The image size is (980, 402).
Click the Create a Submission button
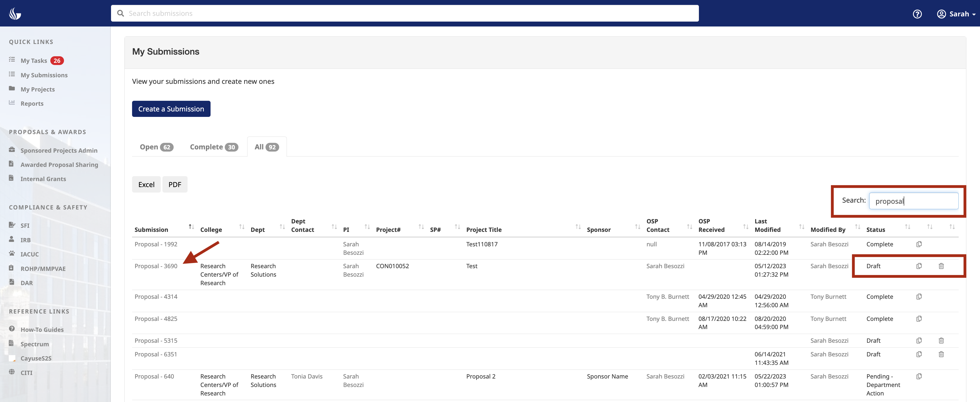(x=171, y=109)
